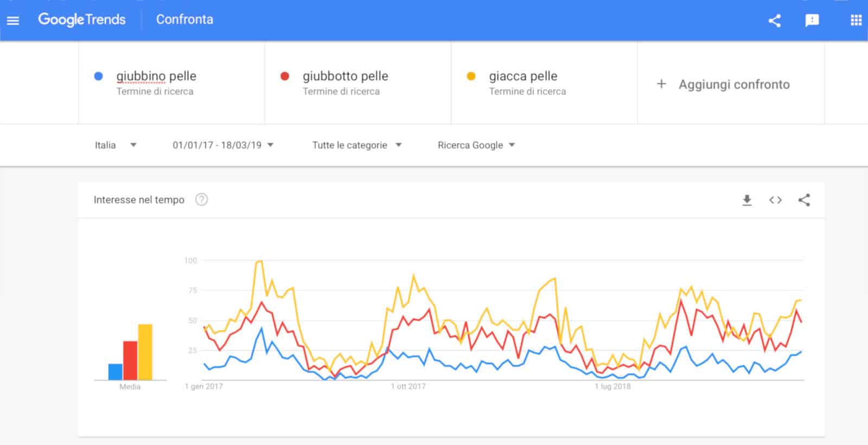Open the send feedback icon

point(812,21)
